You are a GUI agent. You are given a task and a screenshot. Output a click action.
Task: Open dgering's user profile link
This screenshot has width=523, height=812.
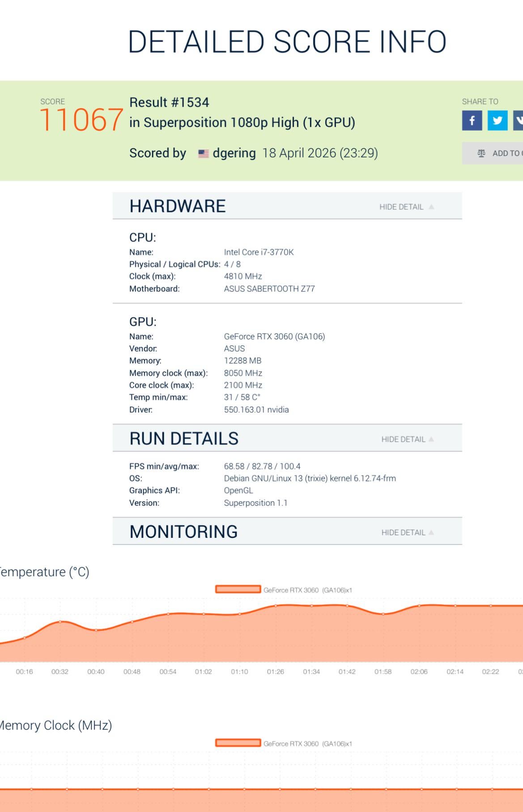[x=234, y=153]
